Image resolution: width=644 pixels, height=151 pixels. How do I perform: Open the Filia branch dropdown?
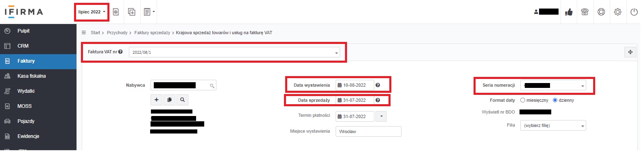pos(553,125)
